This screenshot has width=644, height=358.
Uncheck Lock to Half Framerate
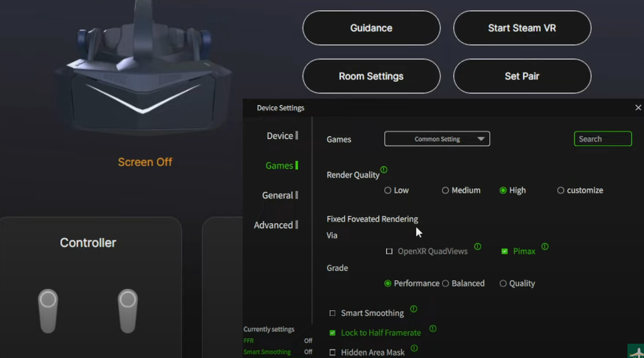tap(333, 333)
